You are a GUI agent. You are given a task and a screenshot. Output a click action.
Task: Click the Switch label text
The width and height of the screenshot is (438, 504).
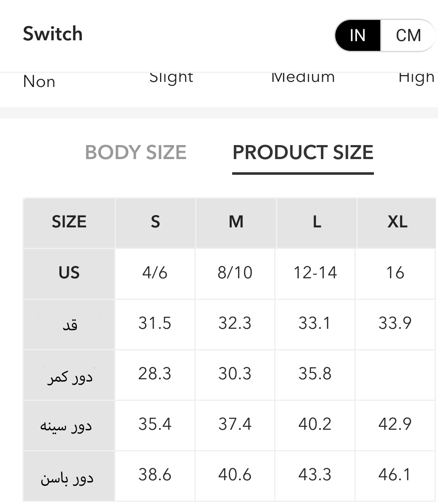(x=53, y=34)
